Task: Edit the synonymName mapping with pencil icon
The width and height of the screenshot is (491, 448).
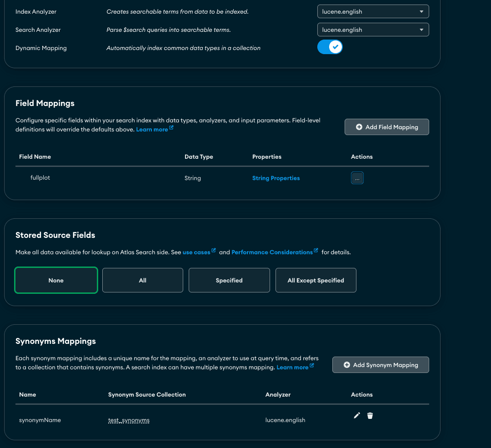Action: 357,416
